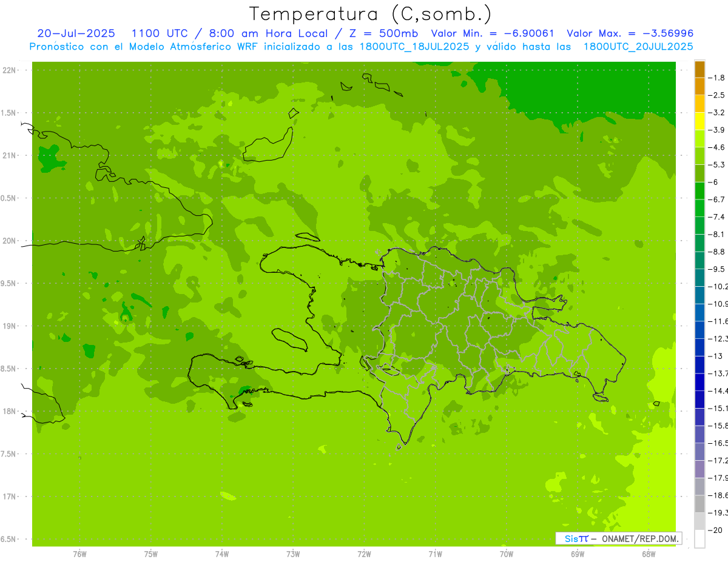This screenshot has width=728, height=562.
Task: Click the "73W" longitude axis label
Action: [x=292, y=554]
